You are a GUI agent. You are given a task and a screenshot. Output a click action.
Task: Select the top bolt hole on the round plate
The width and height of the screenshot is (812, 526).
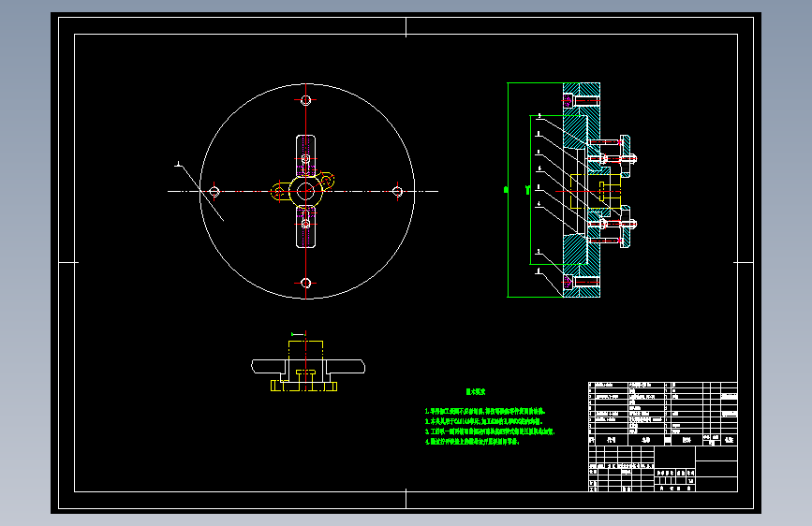tap(305, 100)
